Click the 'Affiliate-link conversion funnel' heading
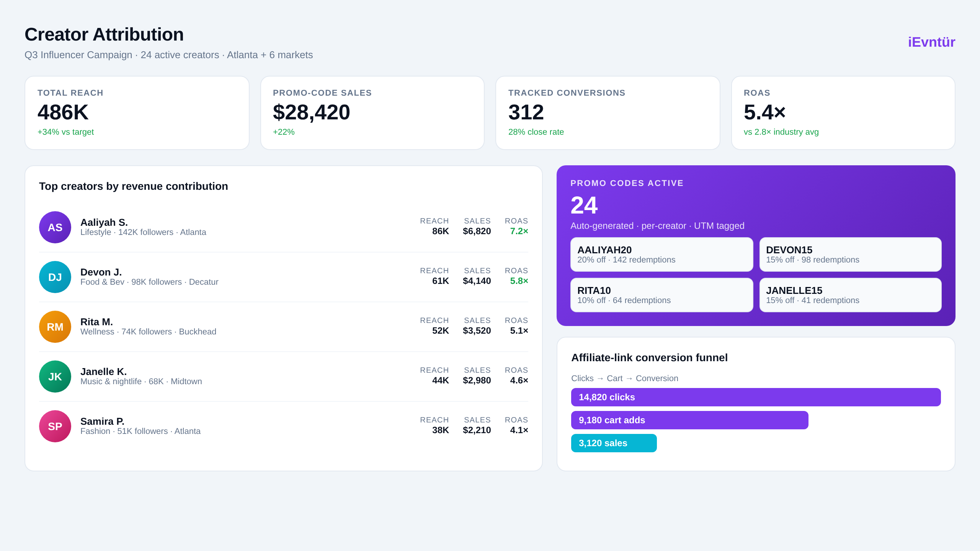Screen dimensions: 980x551 [x=649, y=358]
